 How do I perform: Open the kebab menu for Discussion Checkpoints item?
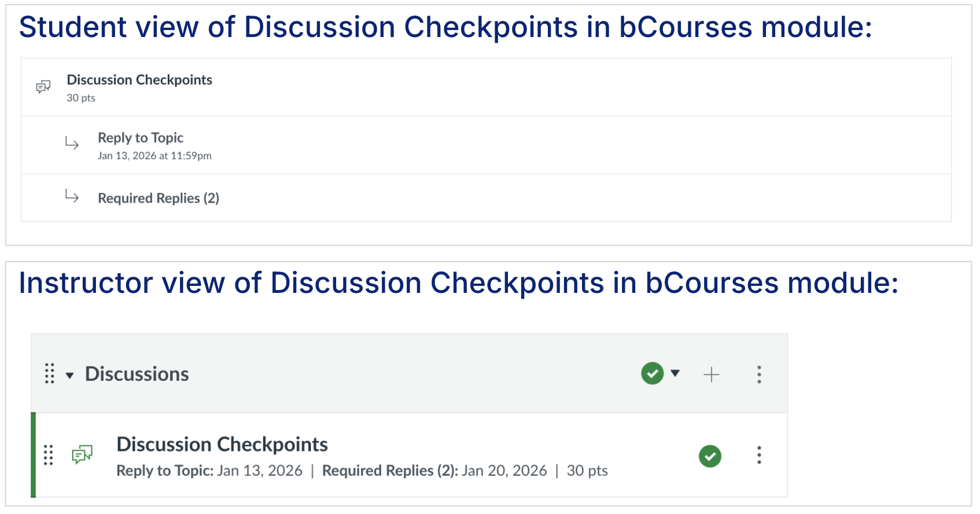click(x=760, y=456)
